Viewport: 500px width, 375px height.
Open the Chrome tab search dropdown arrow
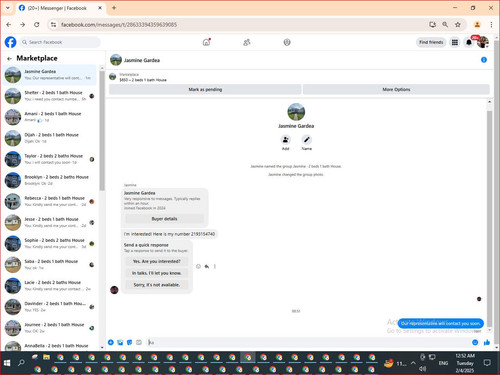pyautogui.click(x=8, y=8)
